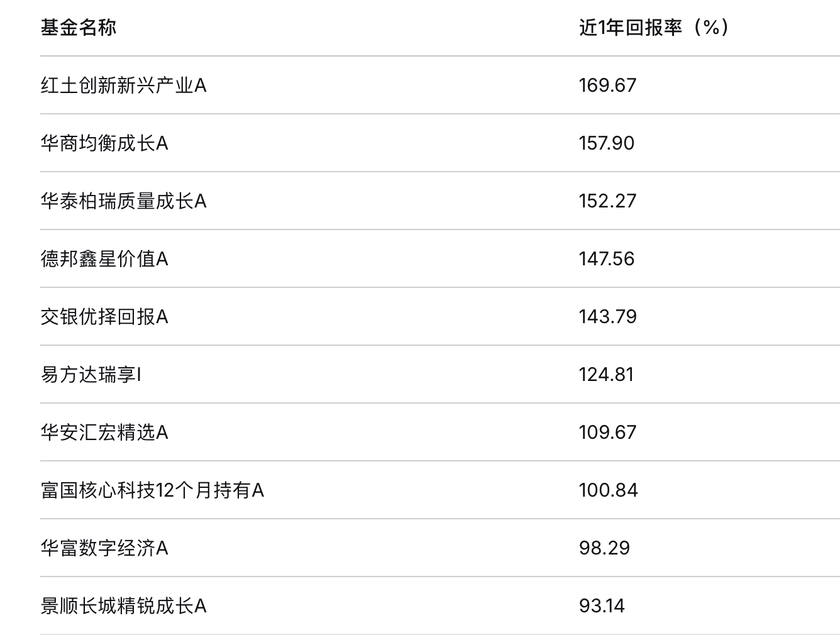Select fund 交银优择回报A
Screen dimensions: 840x640
[x=104, y=317]
